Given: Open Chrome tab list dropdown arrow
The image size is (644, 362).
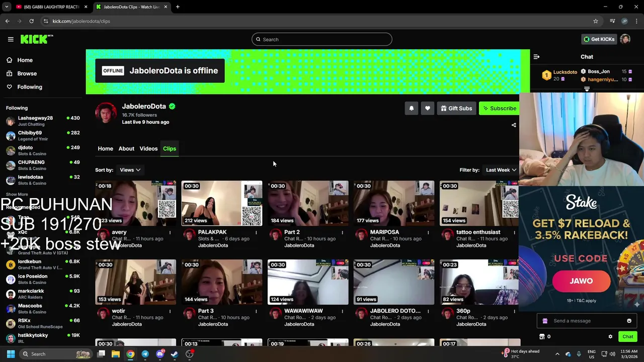Looking at the screenshot, I should pyautogui.click(x=7, y=7).
